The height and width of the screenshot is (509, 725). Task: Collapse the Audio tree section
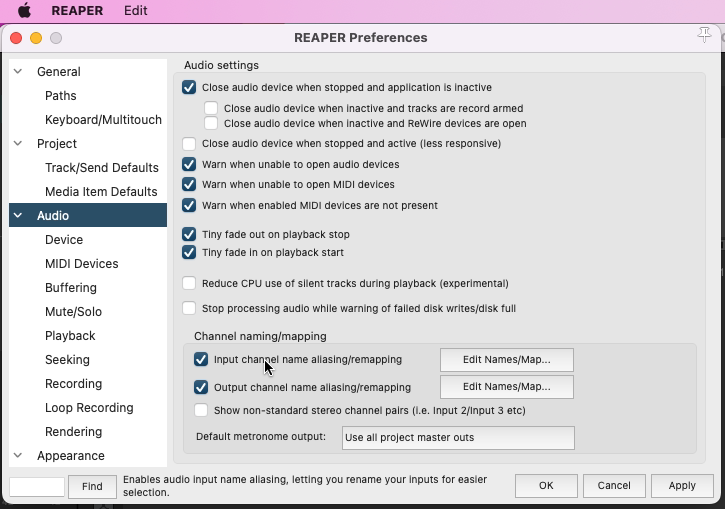18,215
